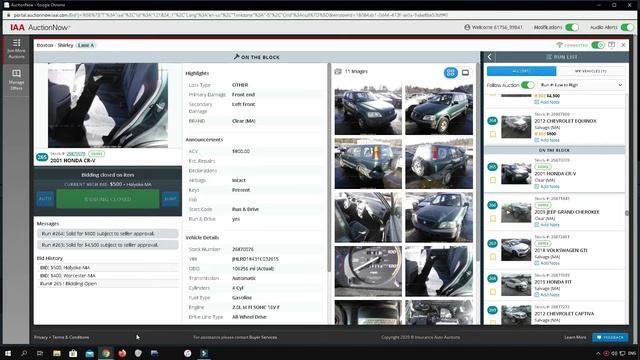Click the user profile icon beside Welcome
Viewport: 640px width, 360px height.
467,27
